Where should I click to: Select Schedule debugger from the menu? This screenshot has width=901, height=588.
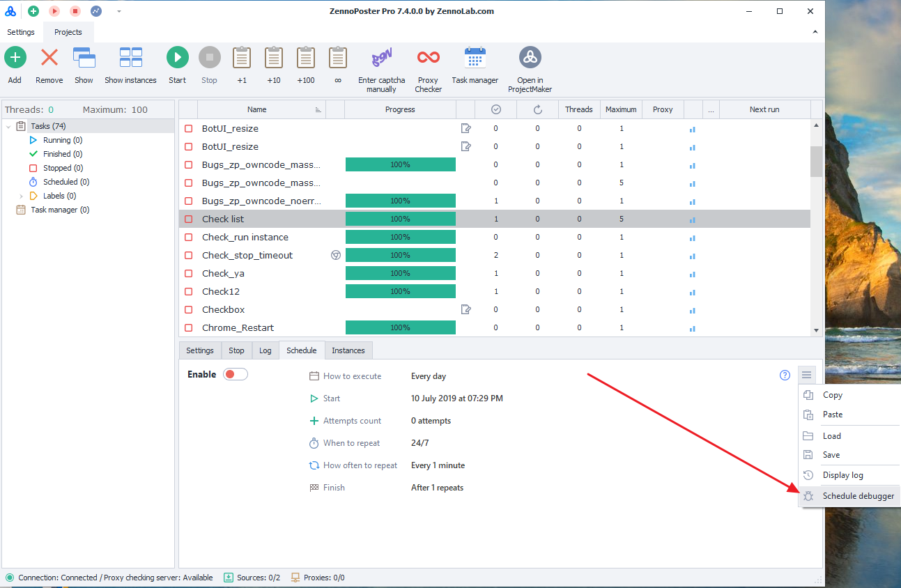[858, 496]
